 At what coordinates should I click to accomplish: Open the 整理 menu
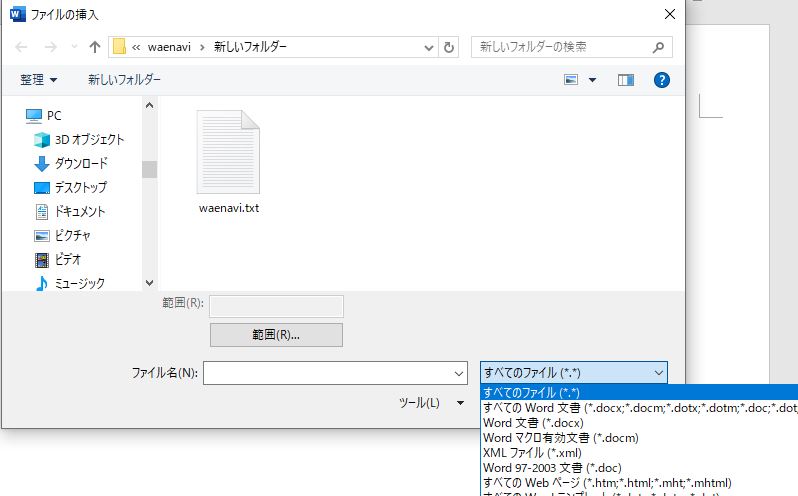39,80
